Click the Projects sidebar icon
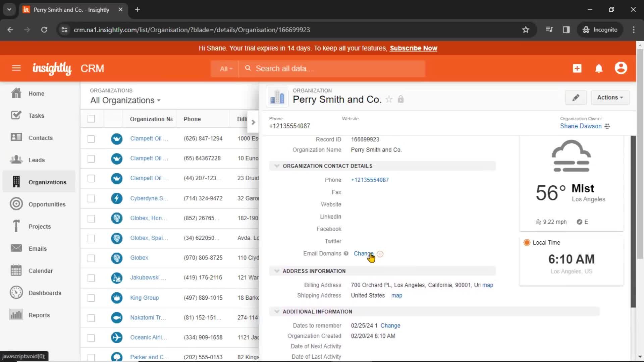Screen dimensions: 644x362 click(x=16, y=226)
